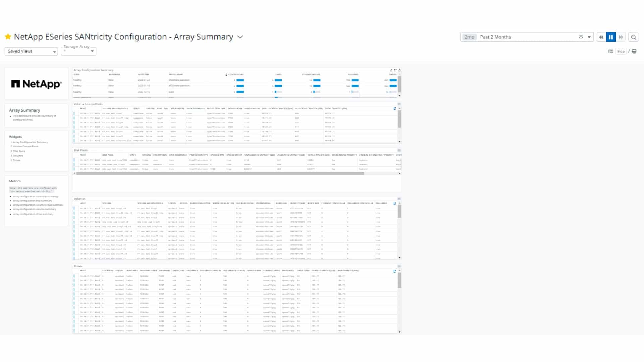Click the NetApp logo image
644x362 pixels.
click(37, 84)
